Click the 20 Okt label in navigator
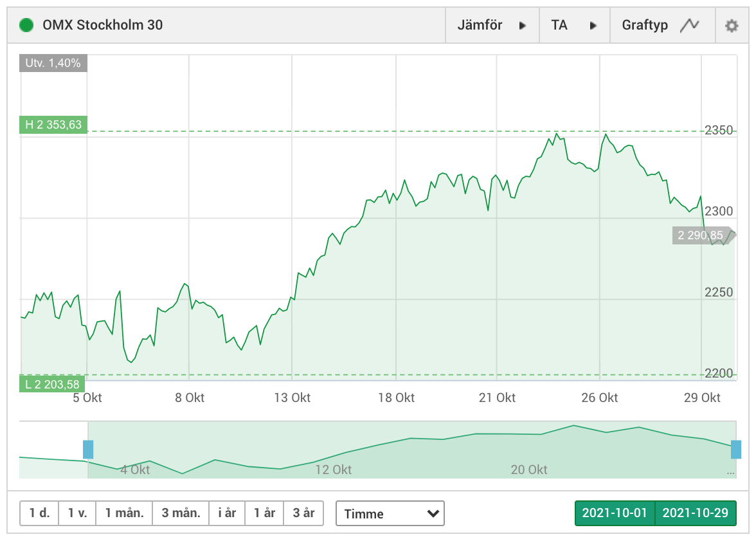This screenshot has height=539, width=756. (529, 470)
